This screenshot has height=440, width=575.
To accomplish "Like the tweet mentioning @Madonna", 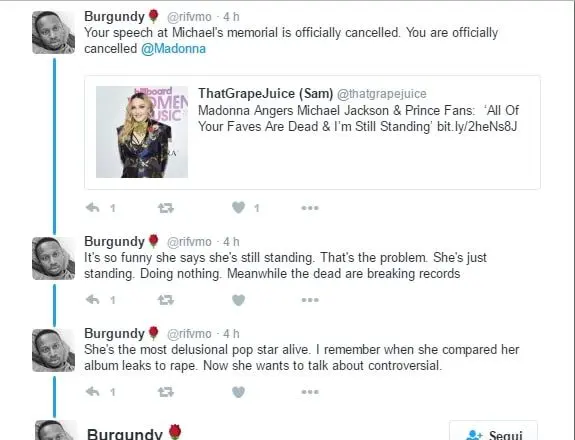I will (238, 208).
